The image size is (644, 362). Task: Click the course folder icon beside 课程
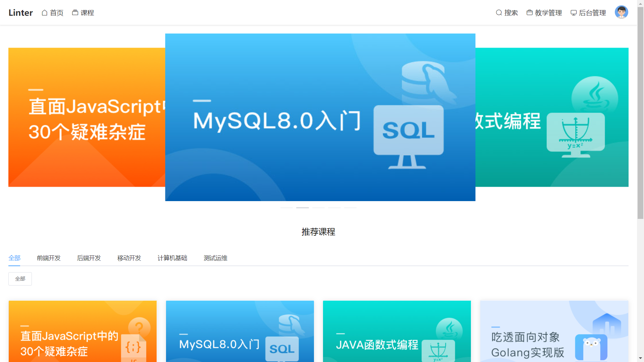75,13
